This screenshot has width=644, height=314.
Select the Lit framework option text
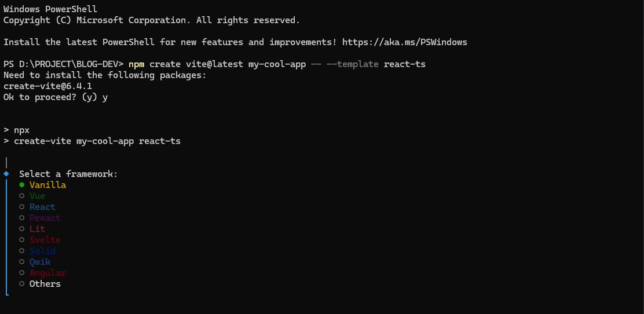37,229
